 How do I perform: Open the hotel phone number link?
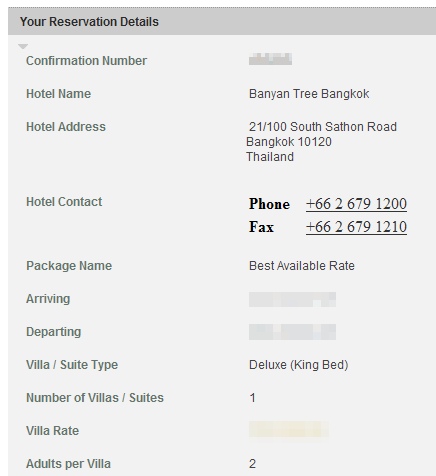pos(356,204)
